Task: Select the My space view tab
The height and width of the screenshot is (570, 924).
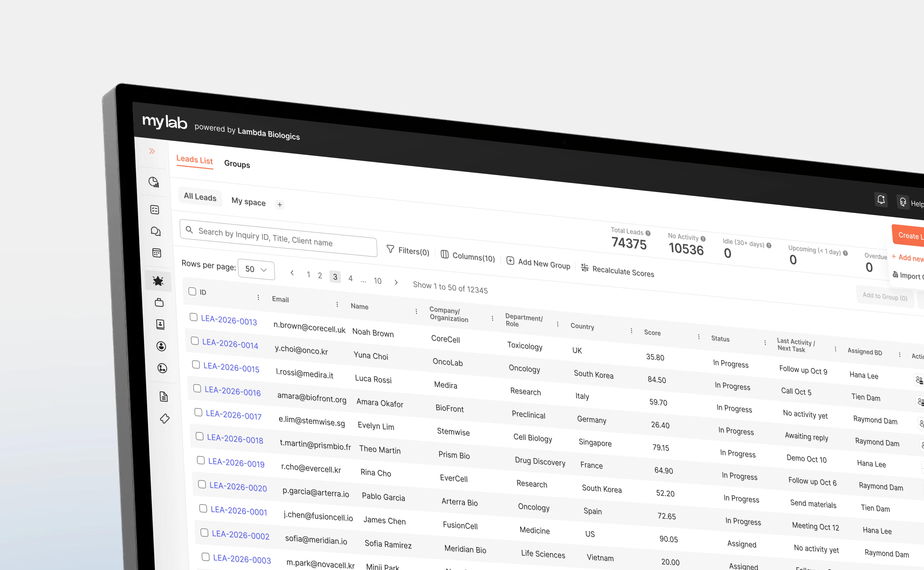Action: (248, 202)
